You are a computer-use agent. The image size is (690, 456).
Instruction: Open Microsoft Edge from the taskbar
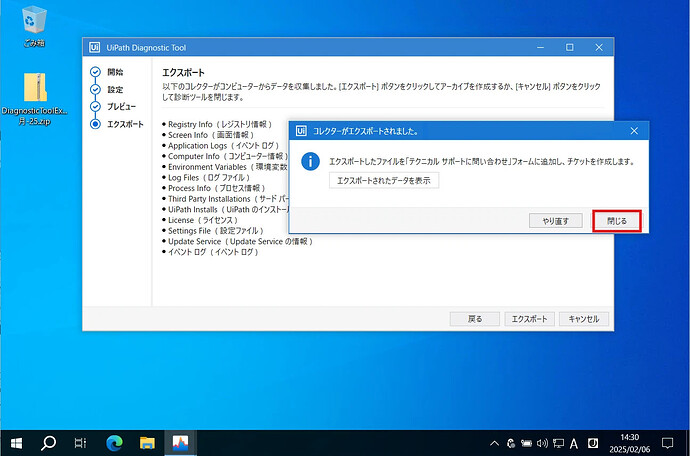(114, 443)
